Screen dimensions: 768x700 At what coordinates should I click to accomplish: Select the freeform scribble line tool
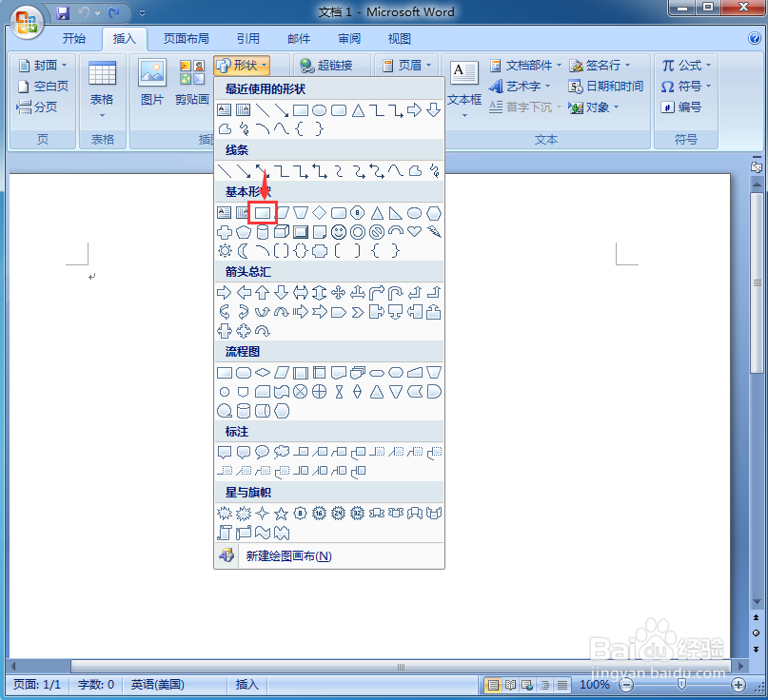434,171
